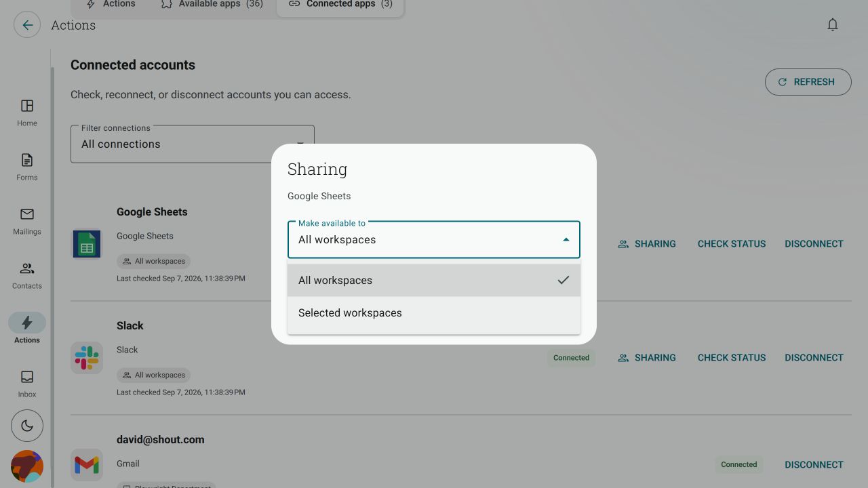Click the checkmark beside All workspaces
The image size is (868, 488).
click(563, 280)
